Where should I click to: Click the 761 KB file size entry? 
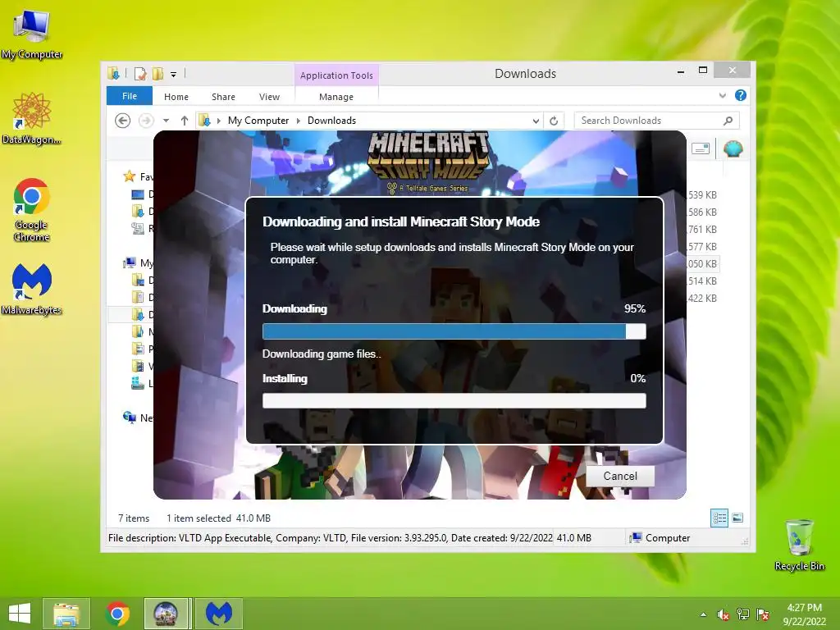tap(702, 230)
